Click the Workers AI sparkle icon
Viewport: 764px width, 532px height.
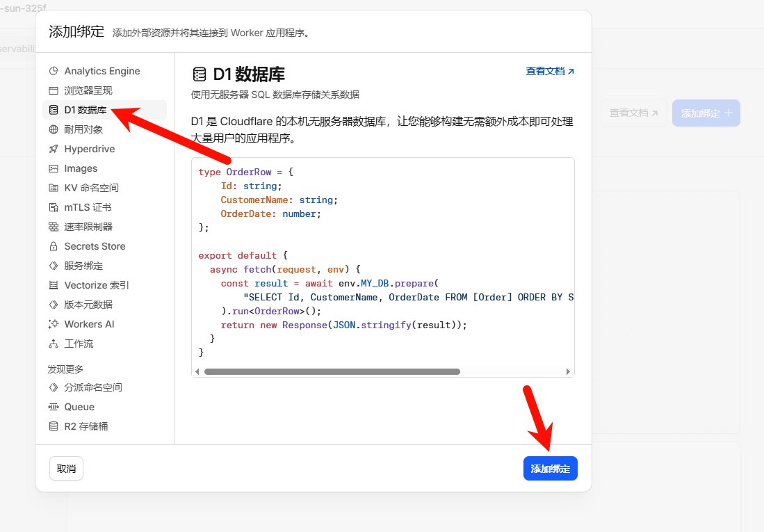(x=54, y=324)
